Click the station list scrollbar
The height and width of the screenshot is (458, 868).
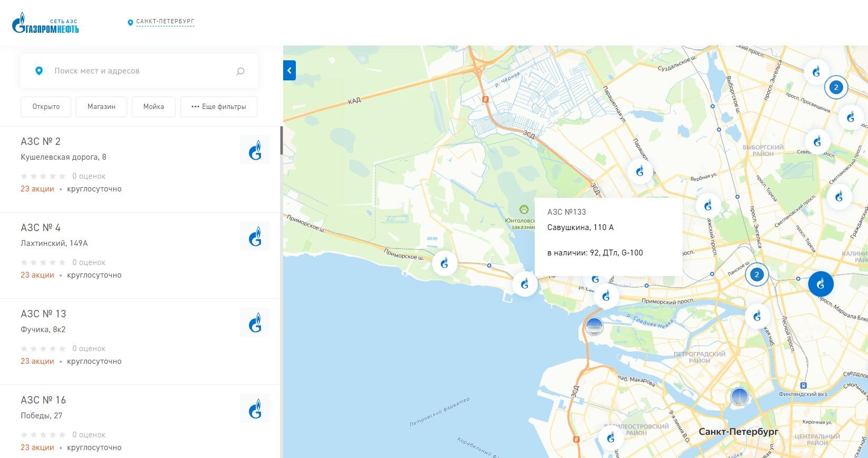point(282,140)
